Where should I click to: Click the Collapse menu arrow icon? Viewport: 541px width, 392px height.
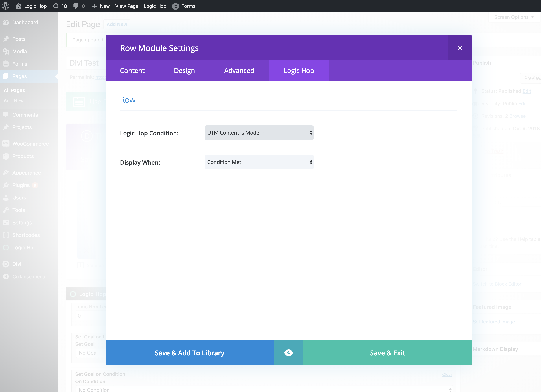6,276
